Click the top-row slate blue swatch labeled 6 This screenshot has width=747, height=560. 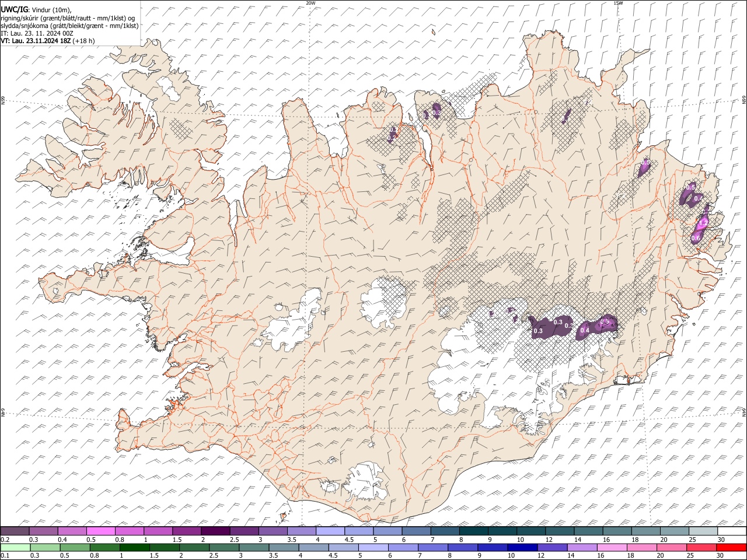tap(416, 531)
